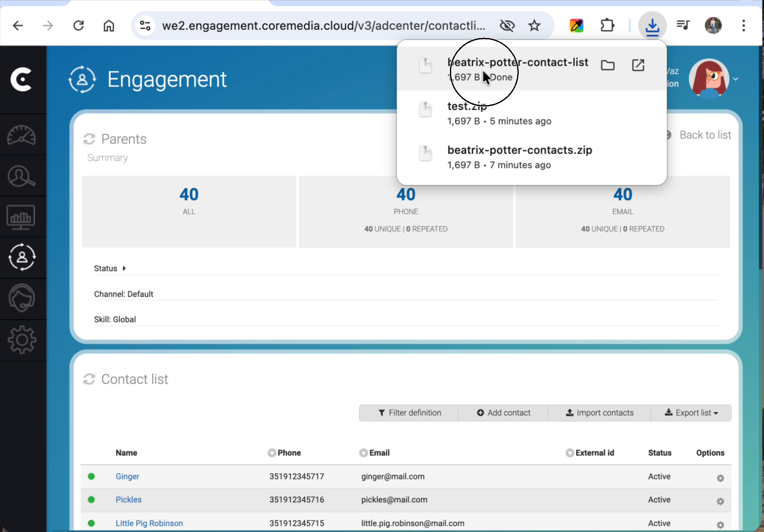764x532 pixels.
Task: Expand the Status section arrow
Action: coord(124,268)
